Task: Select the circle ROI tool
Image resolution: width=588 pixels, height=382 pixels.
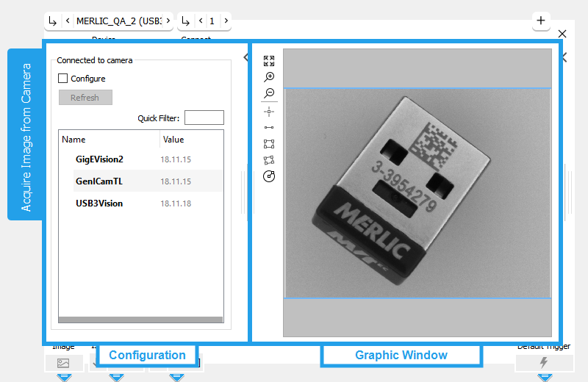Action: (269, 176)
